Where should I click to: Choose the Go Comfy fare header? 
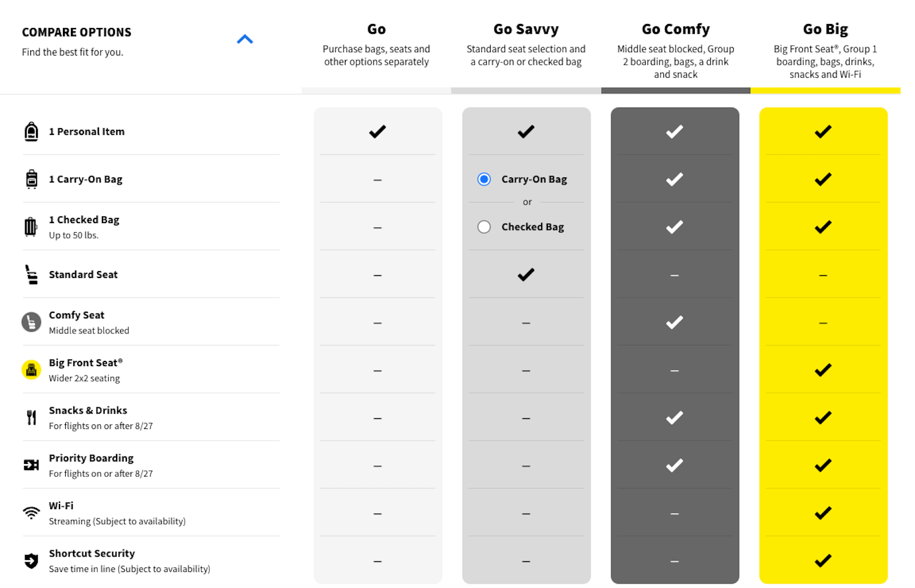pyautogui.click(x=675, y=29)
